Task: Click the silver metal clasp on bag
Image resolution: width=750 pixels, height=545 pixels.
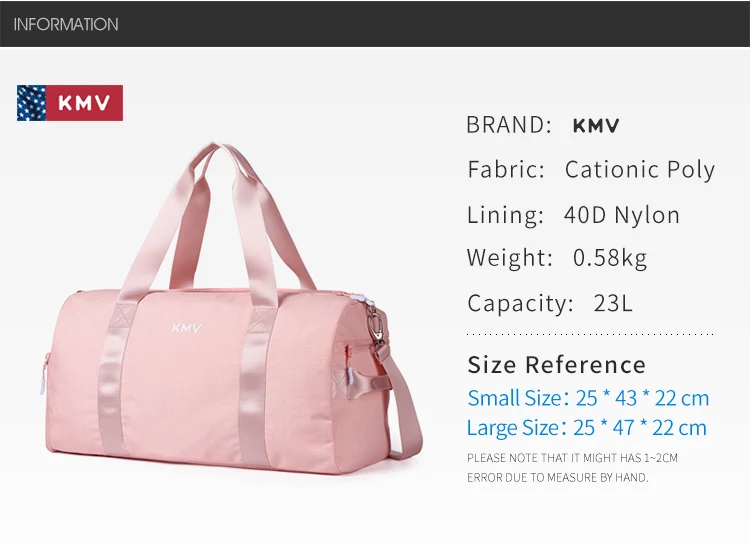Action: (x=375, y=326)
